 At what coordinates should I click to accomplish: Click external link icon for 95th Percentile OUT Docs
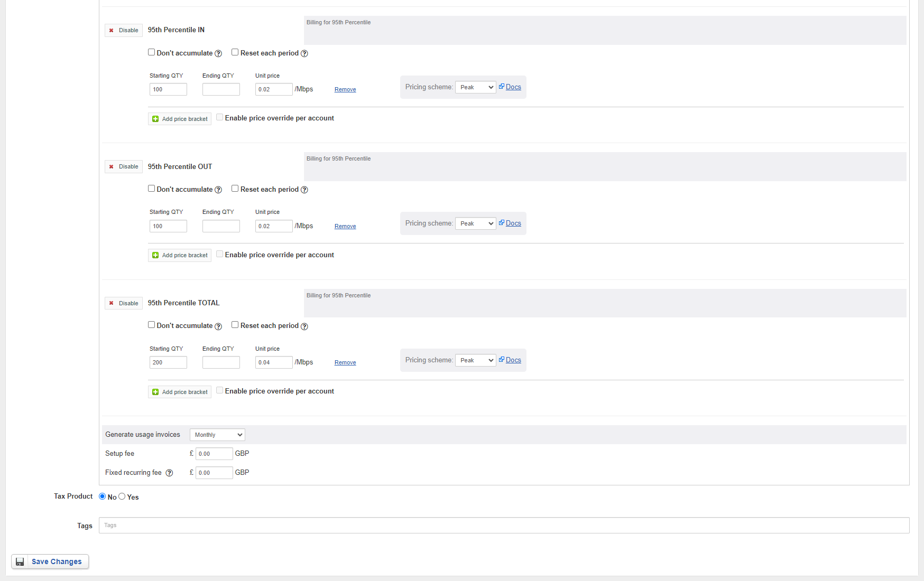click(502, 222)
